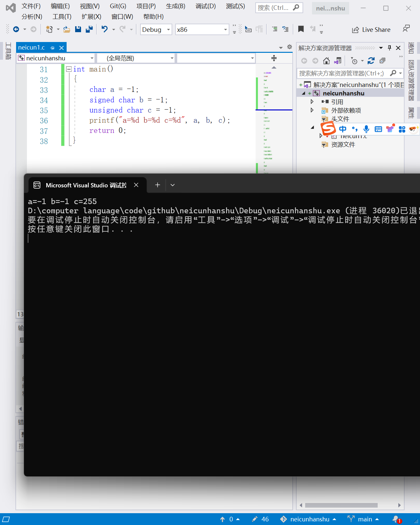Close the neicun1.c editor tab
The height and width of the screenshot is (525, 420).
tap(61, 48)
